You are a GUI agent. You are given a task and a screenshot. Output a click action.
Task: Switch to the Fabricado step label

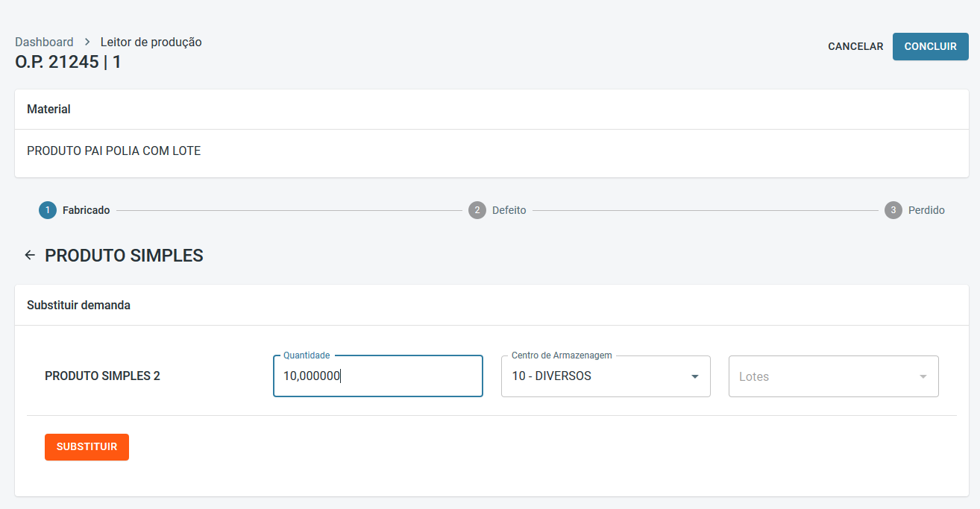click(87, 211)
